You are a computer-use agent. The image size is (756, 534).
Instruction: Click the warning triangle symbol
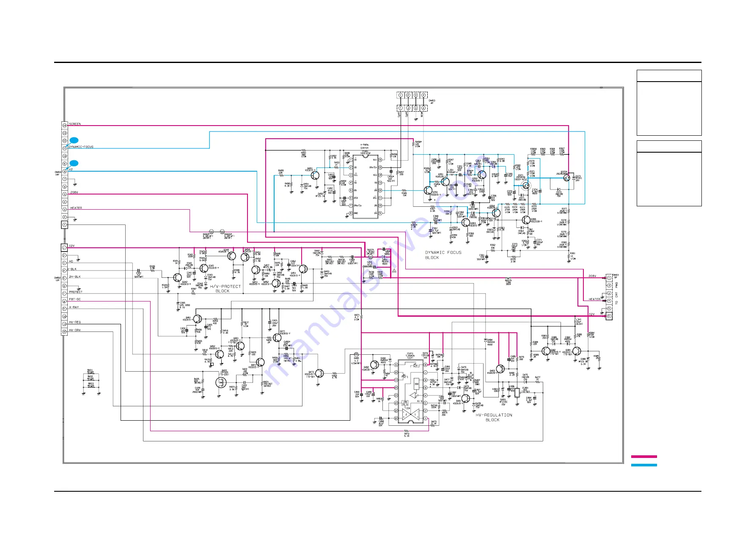pyautogui.click(x=394, y=270)
